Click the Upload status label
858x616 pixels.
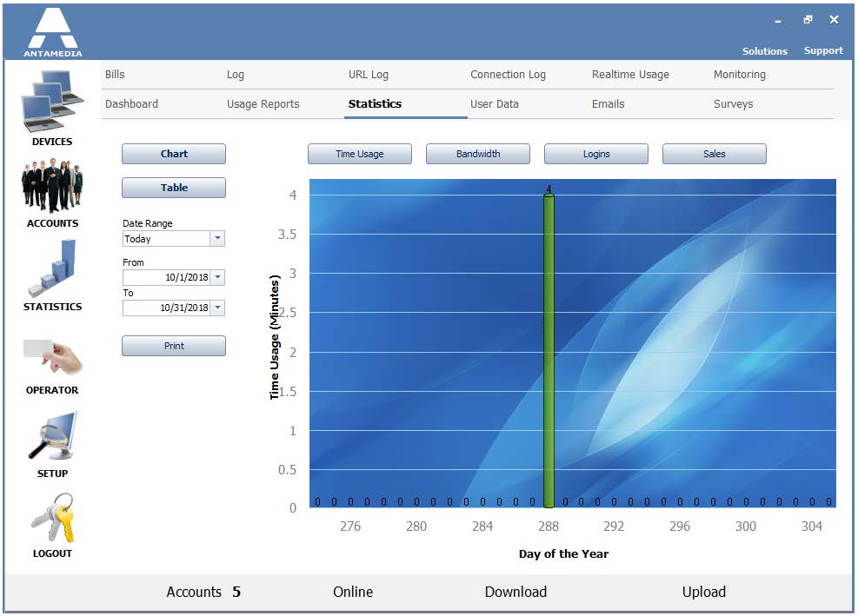point(703,592)
